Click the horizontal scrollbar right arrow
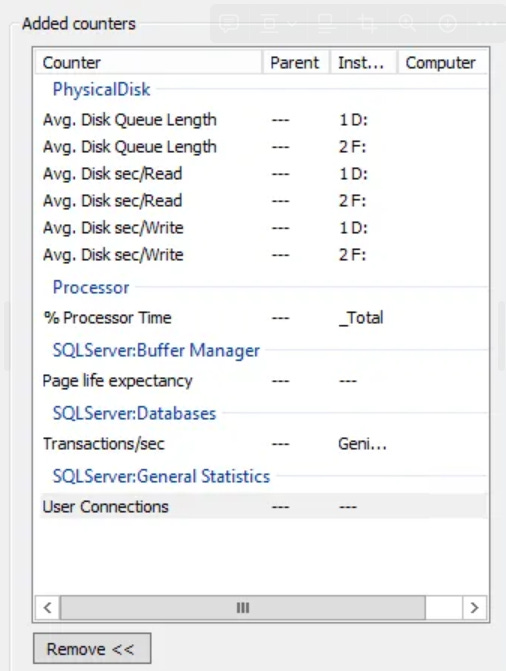 tap(474, 608)
